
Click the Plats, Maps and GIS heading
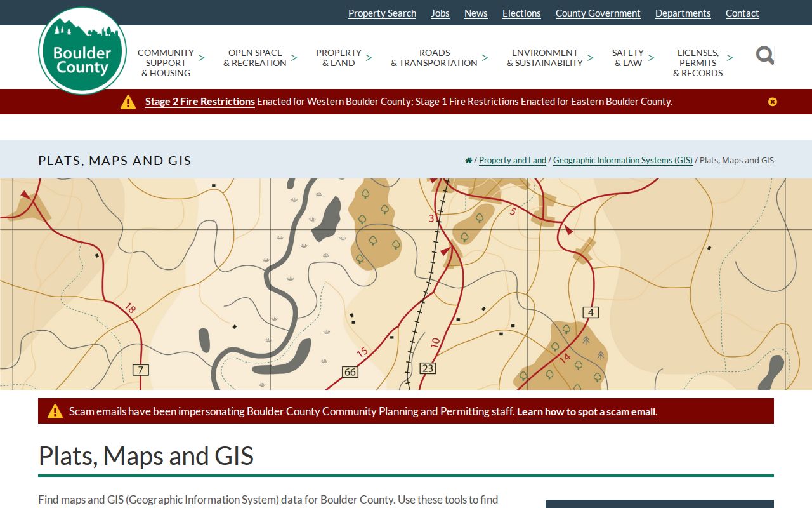[x=146, y=456]
